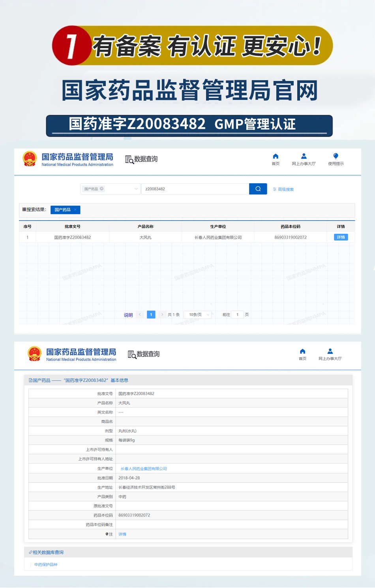Select the 2018-04-28 approval date value
This screenshot has width=375, height=588.
point(129,478)
